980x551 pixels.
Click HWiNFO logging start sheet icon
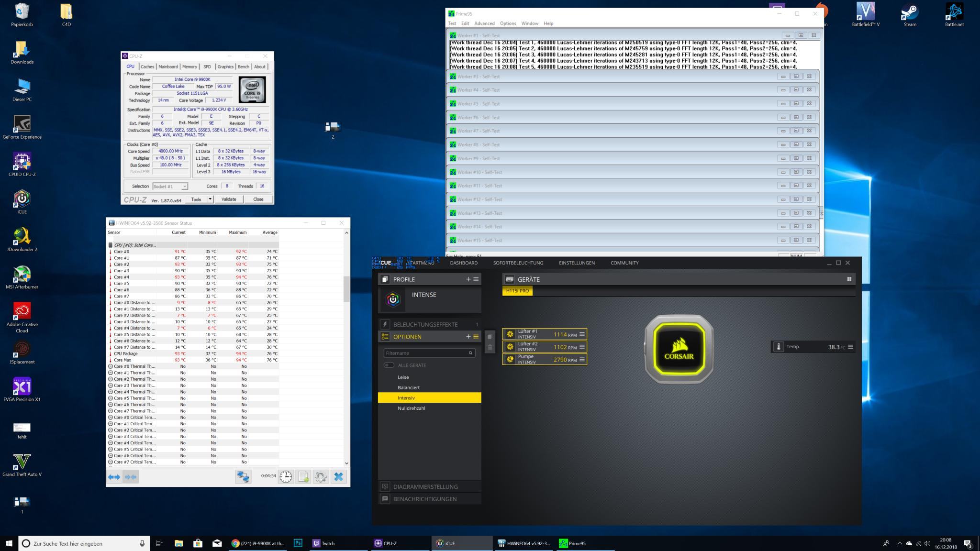pos(303,476)
